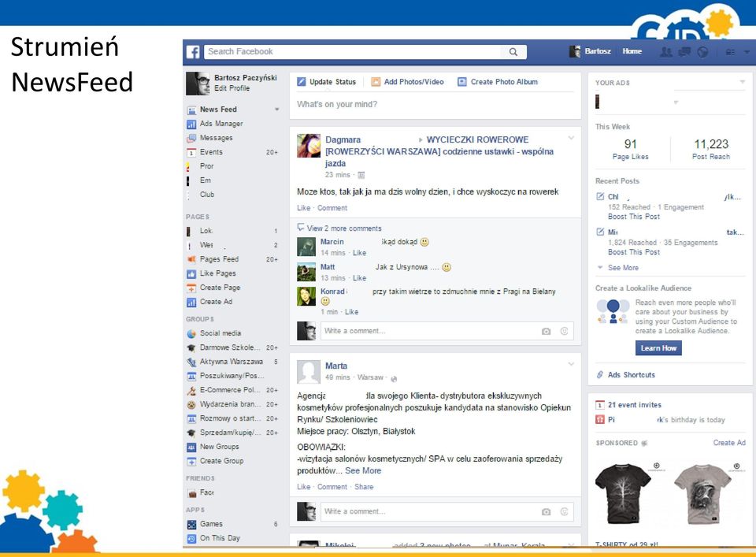This screenshot has height=557, width=756.
Task: Comment on Dagmara's post
Action: (332, 208)
